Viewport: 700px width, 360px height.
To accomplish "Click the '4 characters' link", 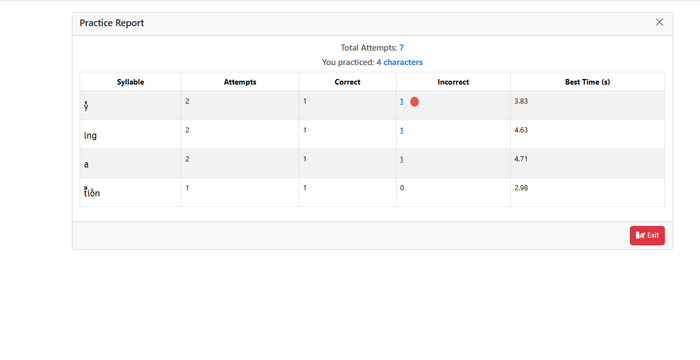I will click(399, 62).
